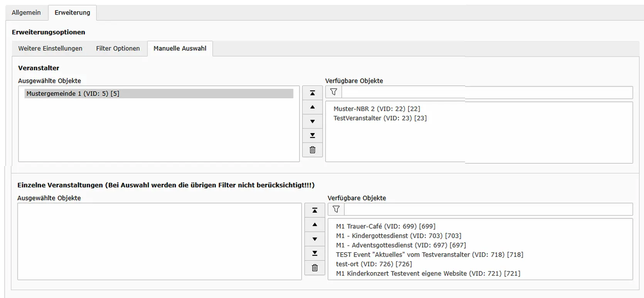Open the Filter Optionen tab
The height and width of the screenshot is (298, 644).
pos(118,49)
